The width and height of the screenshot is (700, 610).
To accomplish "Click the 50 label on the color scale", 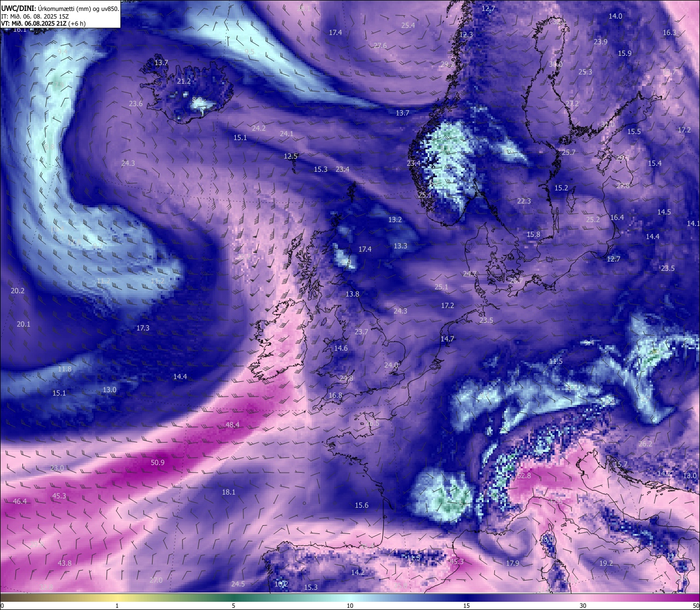I will 696,606.
